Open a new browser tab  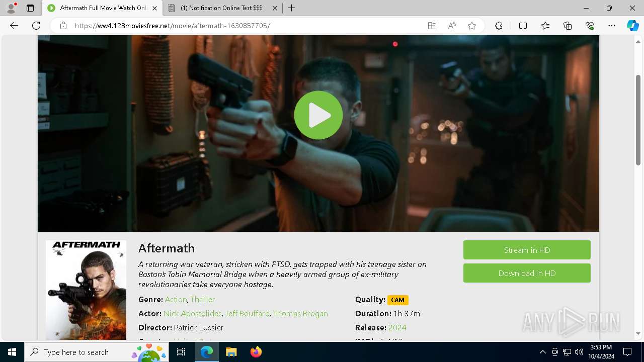(292, 8)
